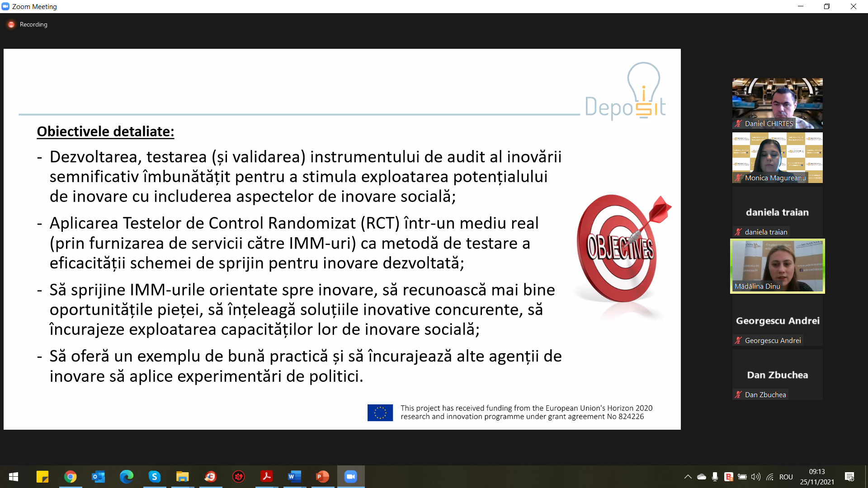
Task: Click muted mic icon on daniela traian
Action: (x=738, y=232)
